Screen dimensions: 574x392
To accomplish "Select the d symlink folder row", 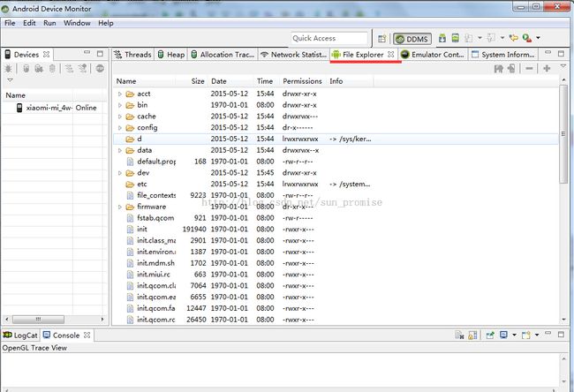I will click(336, 139).
